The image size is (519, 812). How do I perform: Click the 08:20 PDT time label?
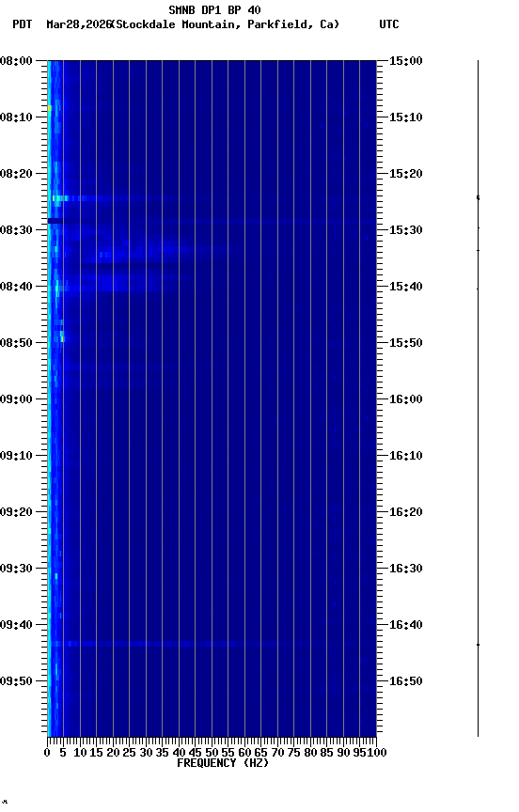click(16, 174)
